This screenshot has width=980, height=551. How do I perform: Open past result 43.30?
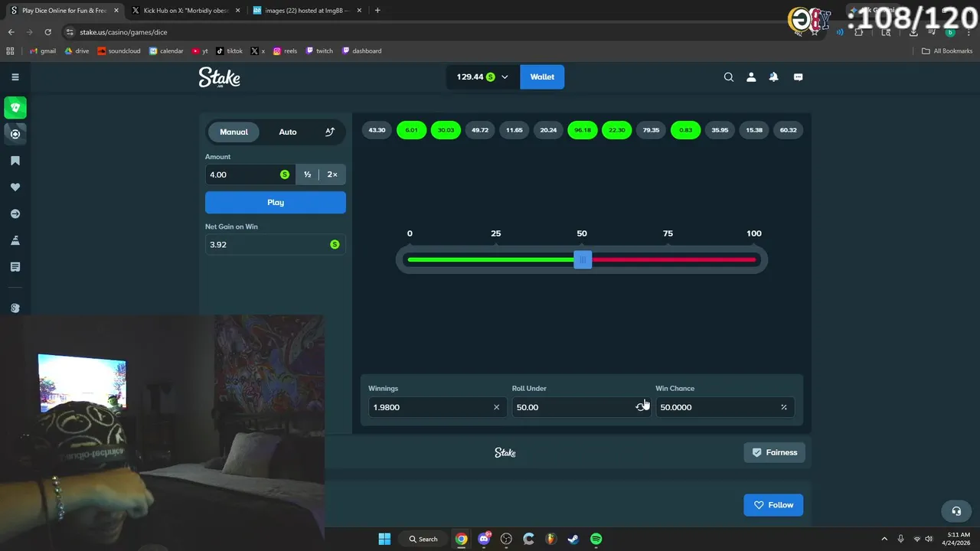click(x=377, y=130)
